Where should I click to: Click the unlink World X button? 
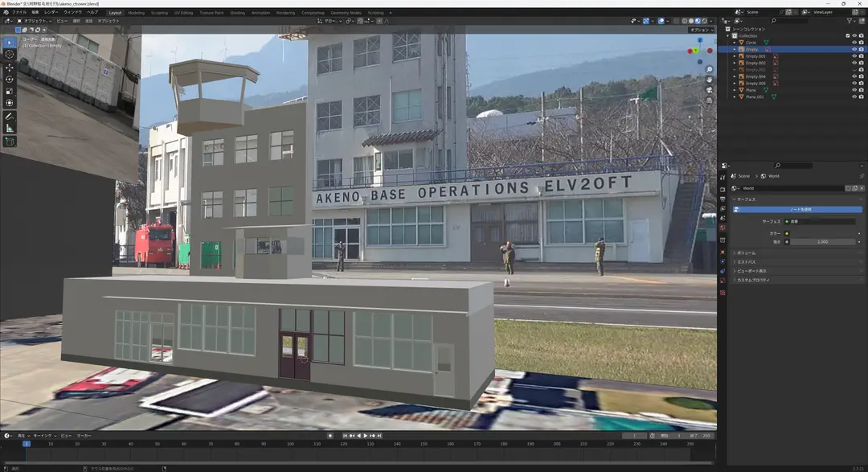click(x=862, y=188)
